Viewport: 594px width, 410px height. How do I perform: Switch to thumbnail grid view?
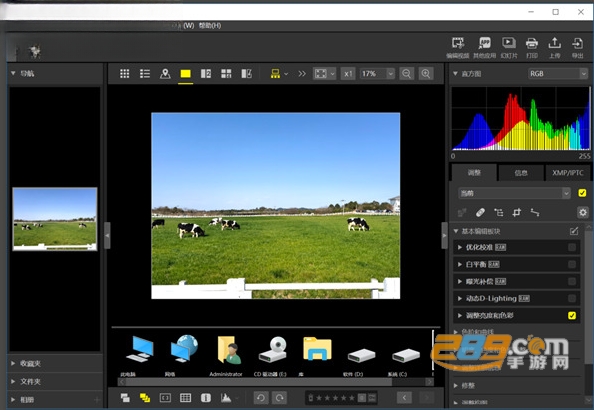tap(125, 74)
